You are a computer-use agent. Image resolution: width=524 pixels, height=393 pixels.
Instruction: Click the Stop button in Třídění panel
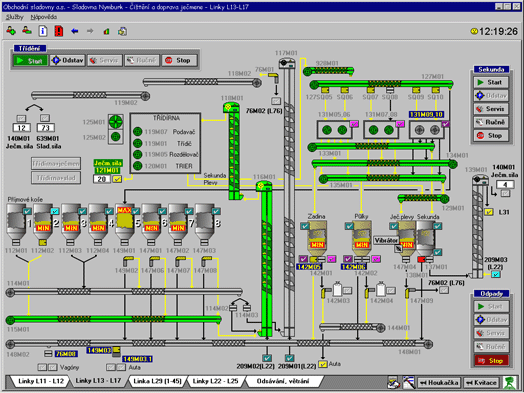pos(179,60)
